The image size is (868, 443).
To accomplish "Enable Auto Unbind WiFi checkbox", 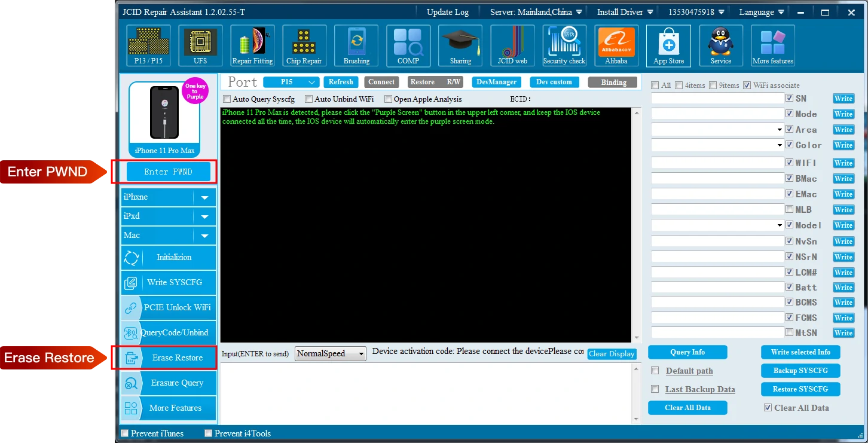I will coord(308,99).
